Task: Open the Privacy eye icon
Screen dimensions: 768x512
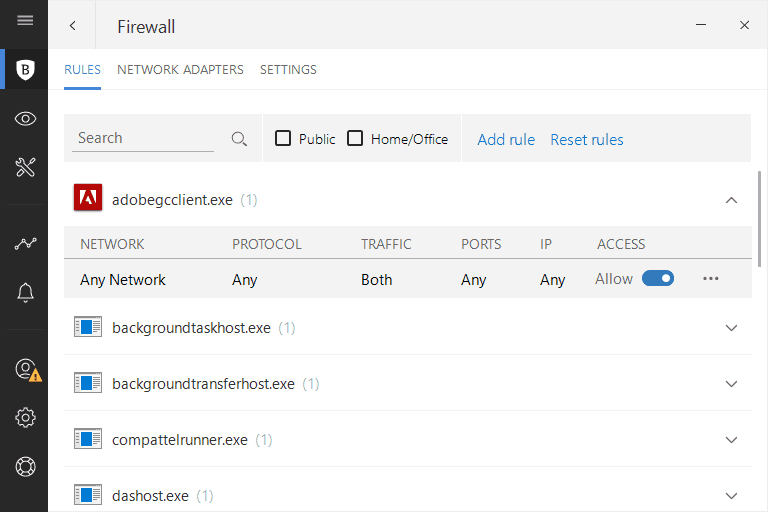Action: (25, 119)
